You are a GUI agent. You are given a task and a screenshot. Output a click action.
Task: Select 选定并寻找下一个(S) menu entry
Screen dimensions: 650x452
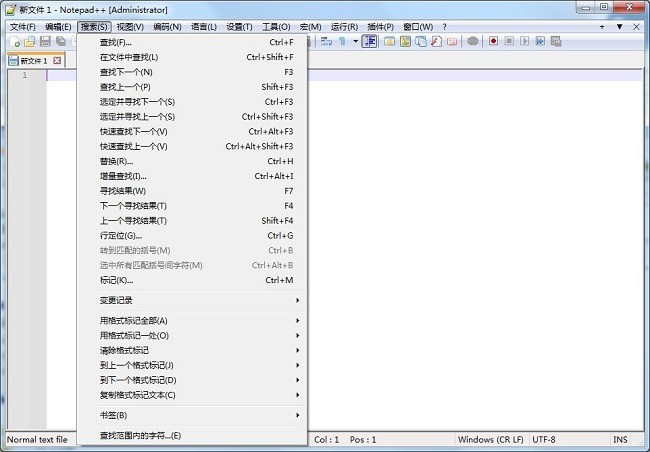pyautogui.click(x=192, y=102)
